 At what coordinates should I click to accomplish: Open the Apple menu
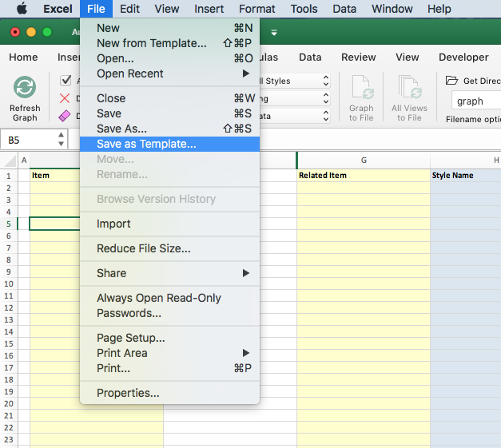pyautogui.click(x=22, y=9)
